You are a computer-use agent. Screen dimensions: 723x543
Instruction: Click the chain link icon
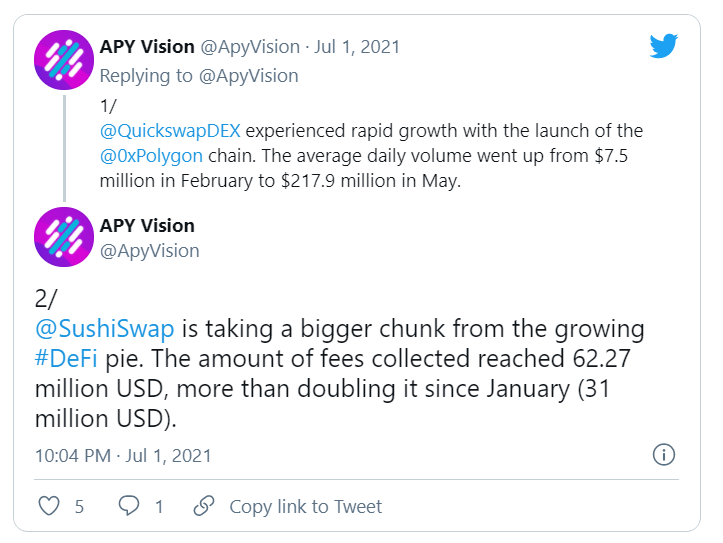pyautogui.click(x=204, y=506)
